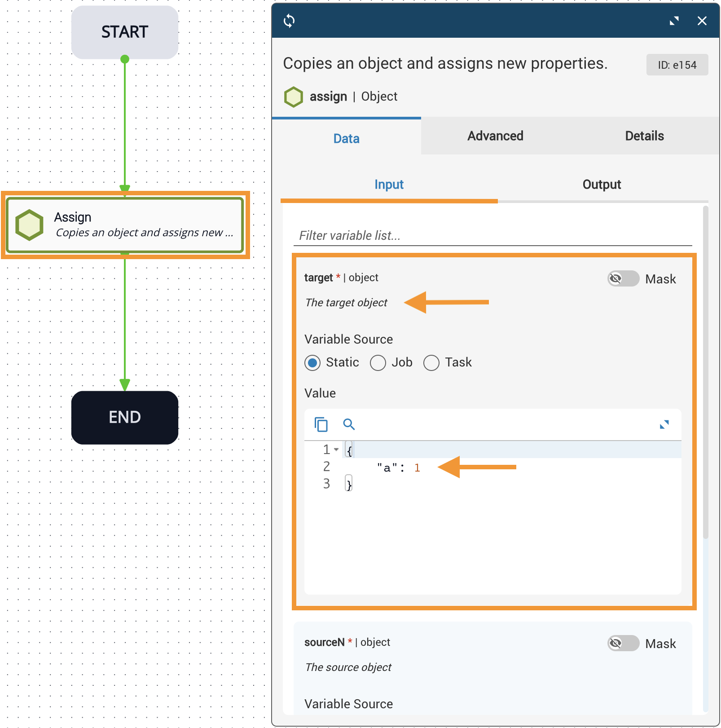
Task: Copy the target value editor contents
Action: point(321,424)
